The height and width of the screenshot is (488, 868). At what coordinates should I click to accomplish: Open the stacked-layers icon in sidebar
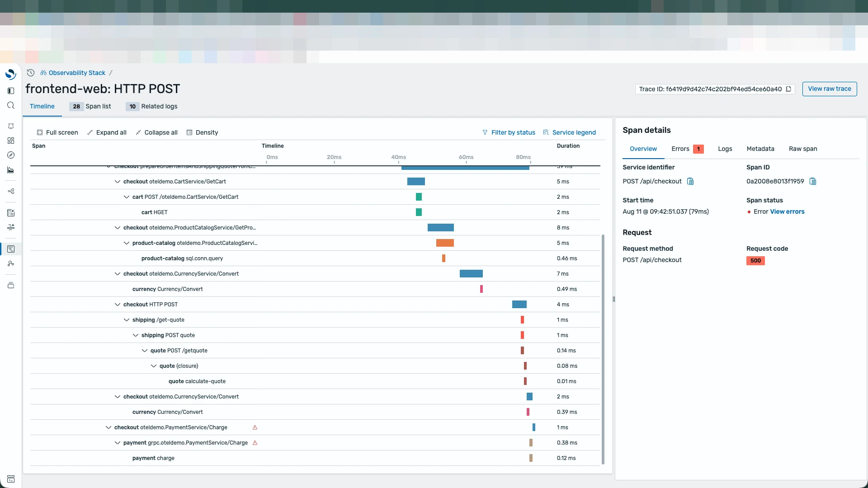tap(11, 285)
